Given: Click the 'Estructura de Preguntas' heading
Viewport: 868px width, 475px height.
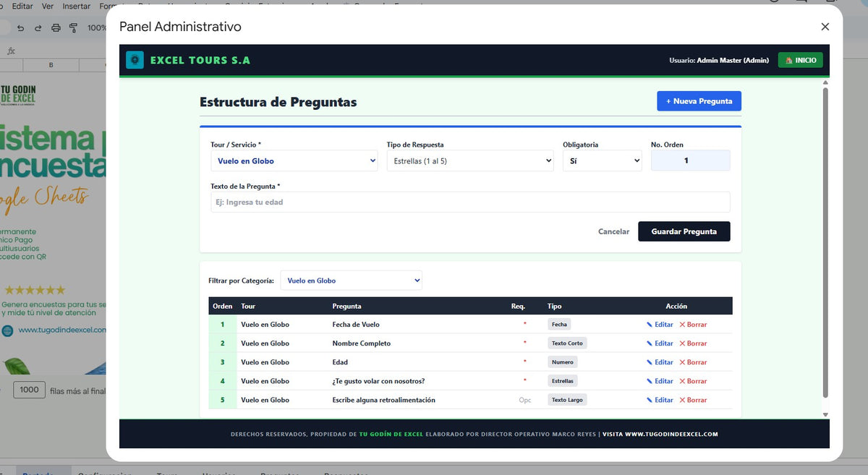Looking at the screenshot, I should point(278,102).
